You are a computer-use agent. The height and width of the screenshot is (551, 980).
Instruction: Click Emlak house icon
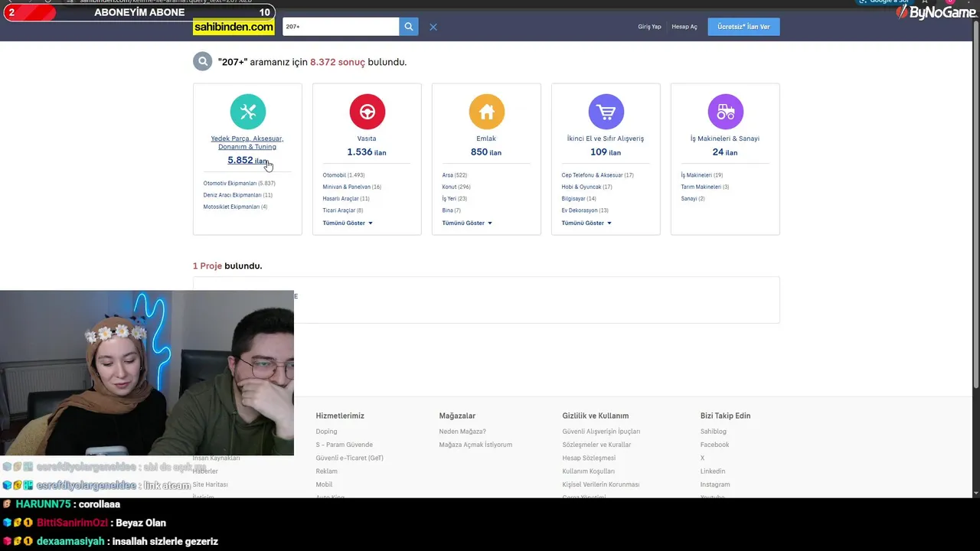click(487, 112)
